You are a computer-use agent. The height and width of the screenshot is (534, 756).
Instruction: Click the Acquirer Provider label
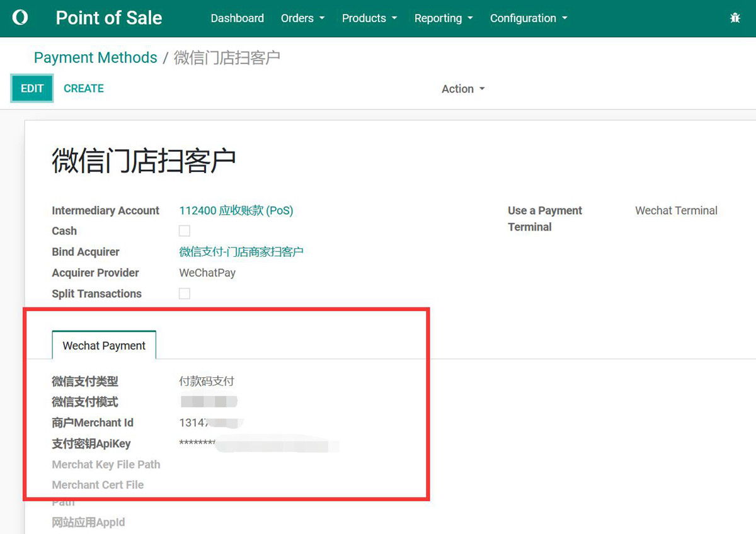click(96, 273)
